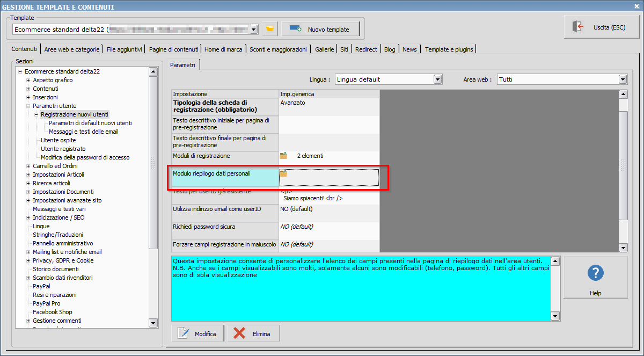Image resolution: width=644 pixels, height=356 pixels.
Task: Switch to the Sconti e maggiorazioni tab
Action: [x=278, y=49]
